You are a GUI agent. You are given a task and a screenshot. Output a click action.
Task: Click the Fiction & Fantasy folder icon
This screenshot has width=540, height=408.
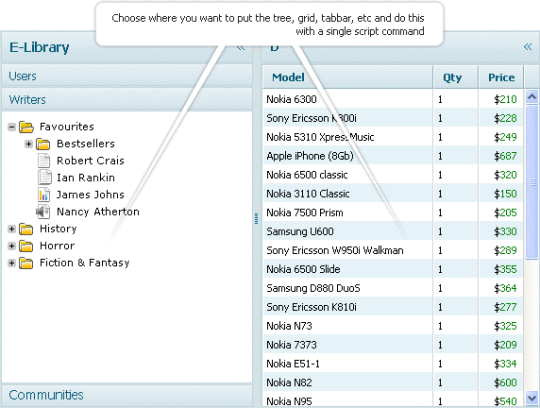pos(26,263)
